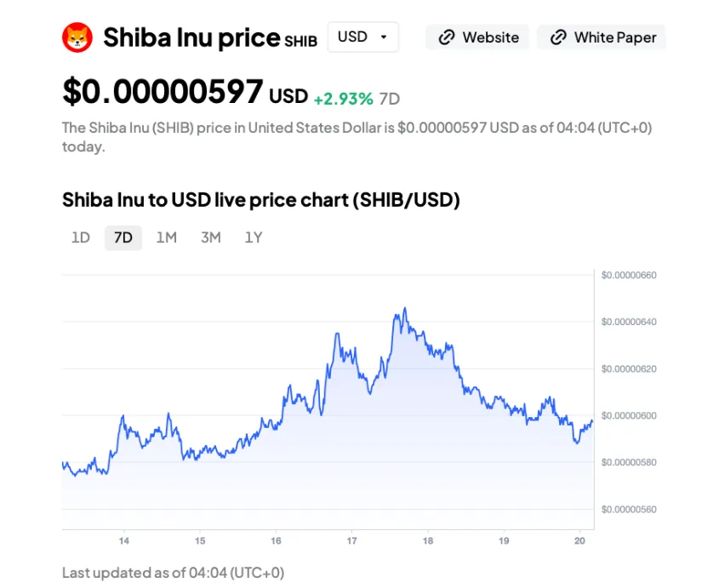
Task: Click the 14 date label on x-axis
Action: coord(123,540)
